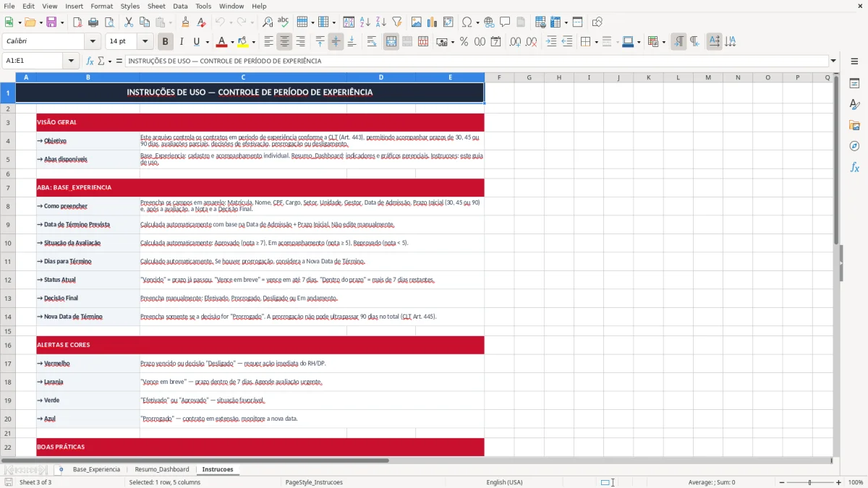Open the borders dropdown arrow
Viewport: 868px width, 488px height.
pyautogui.click(x=597, y=42)
